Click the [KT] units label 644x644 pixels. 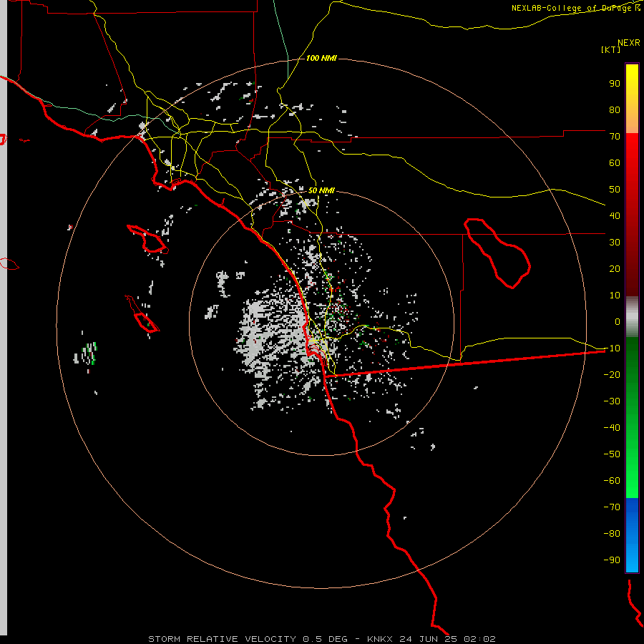tap(611, 49)
